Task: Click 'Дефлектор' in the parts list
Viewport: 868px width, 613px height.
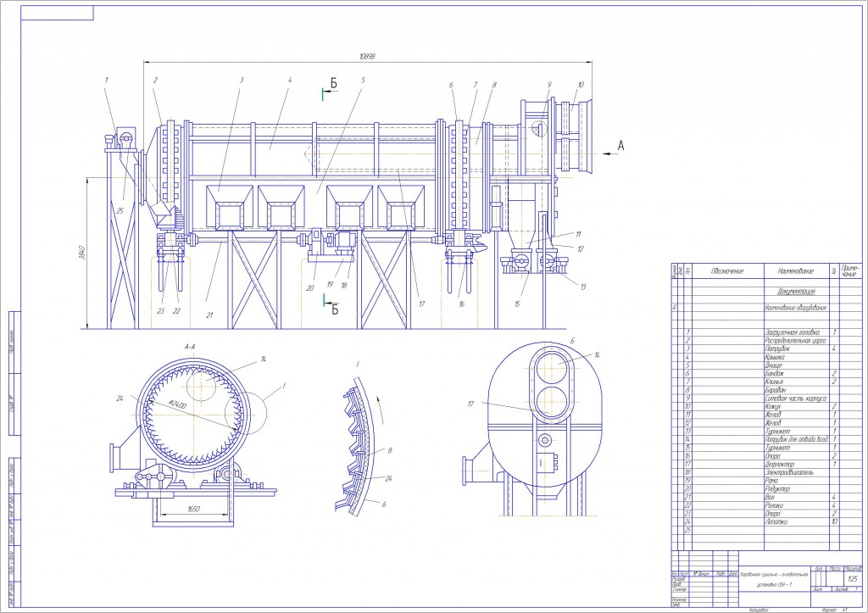Action: click(780, 465)
